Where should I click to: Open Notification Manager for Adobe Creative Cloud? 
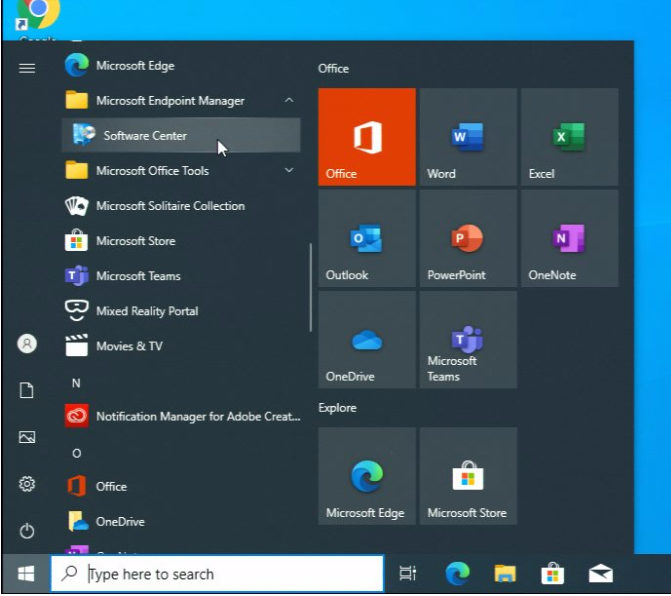(181, 416)
